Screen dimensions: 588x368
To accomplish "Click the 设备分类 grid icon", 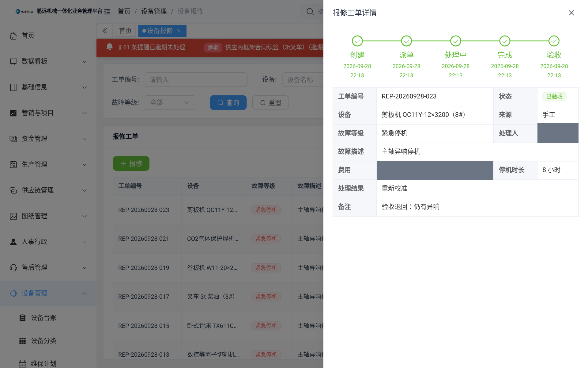I will 22,341.
